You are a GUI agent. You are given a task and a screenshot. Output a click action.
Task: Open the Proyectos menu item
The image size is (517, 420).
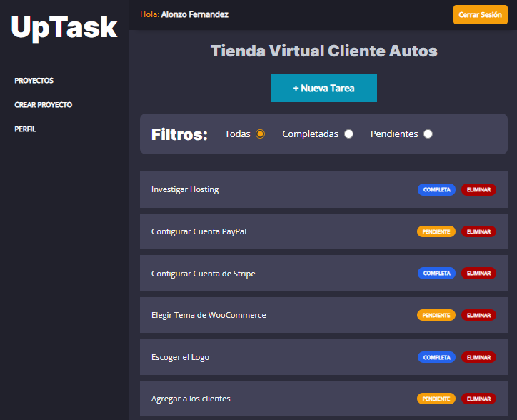34,81
